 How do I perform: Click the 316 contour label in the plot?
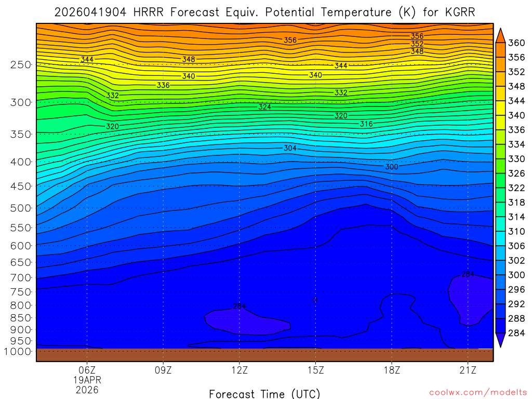click(366, 124)
